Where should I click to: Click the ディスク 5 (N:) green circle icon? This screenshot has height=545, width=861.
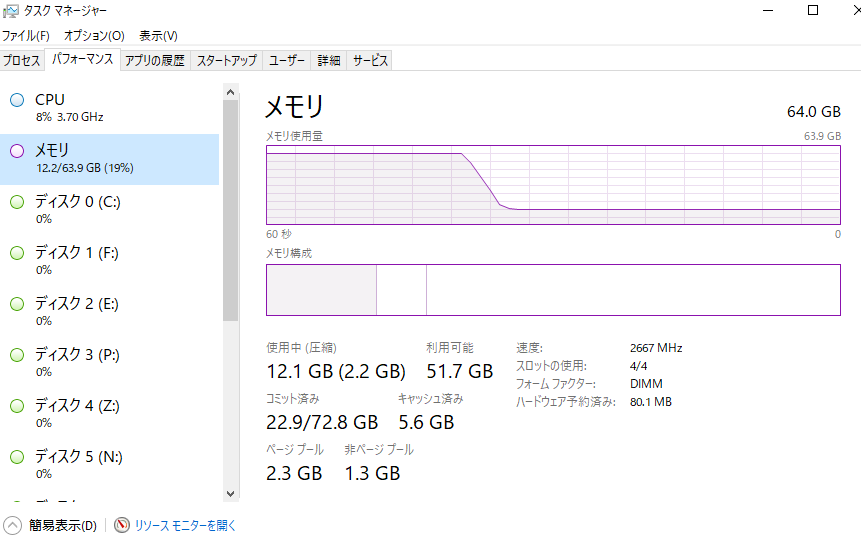(x=17, y=457)
